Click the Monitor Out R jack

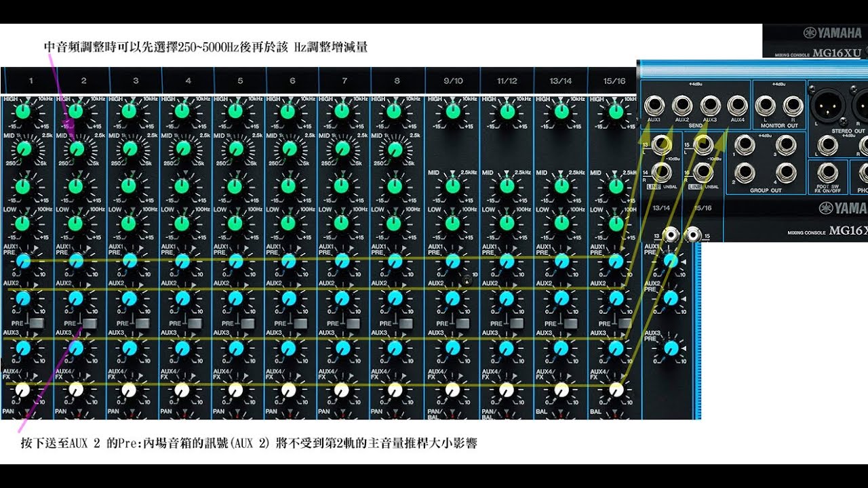tap(793, 106)
